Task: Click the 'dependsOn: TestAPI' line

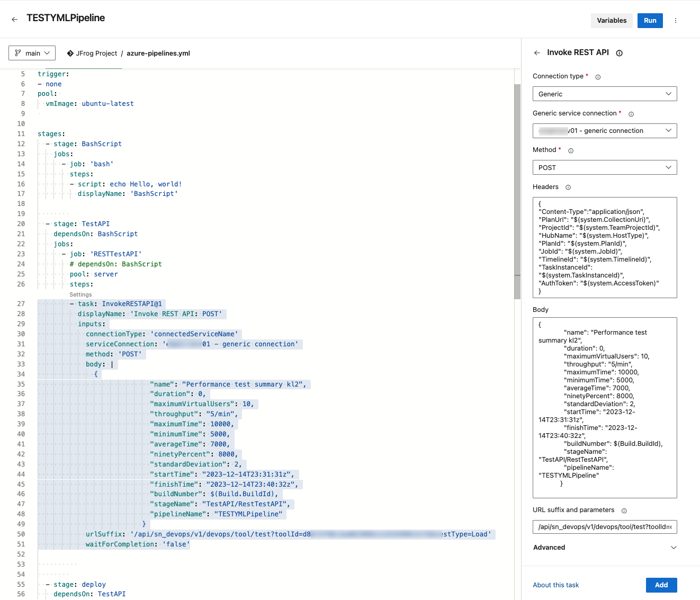Action: point(89,594)
